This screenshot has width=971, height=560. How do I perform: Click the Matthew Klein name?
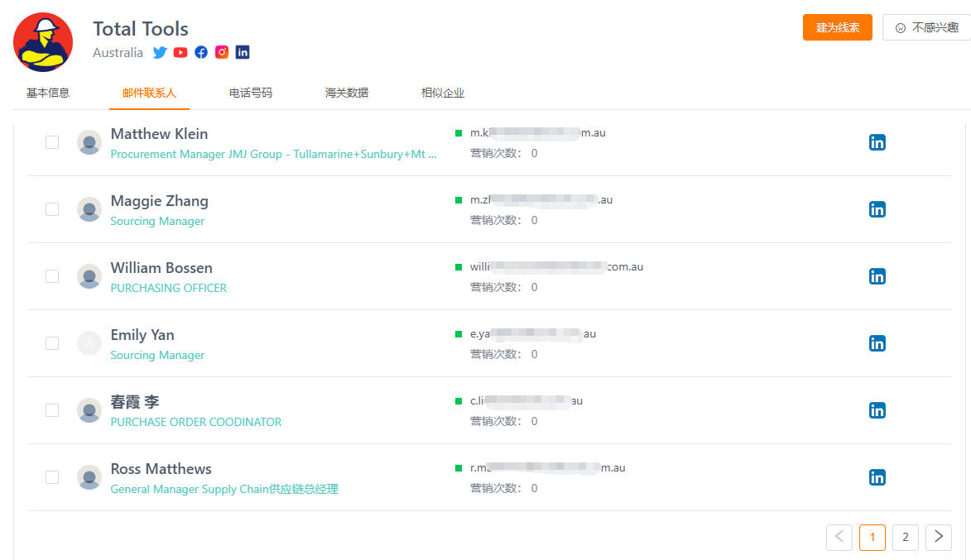(x=159, y=134)
